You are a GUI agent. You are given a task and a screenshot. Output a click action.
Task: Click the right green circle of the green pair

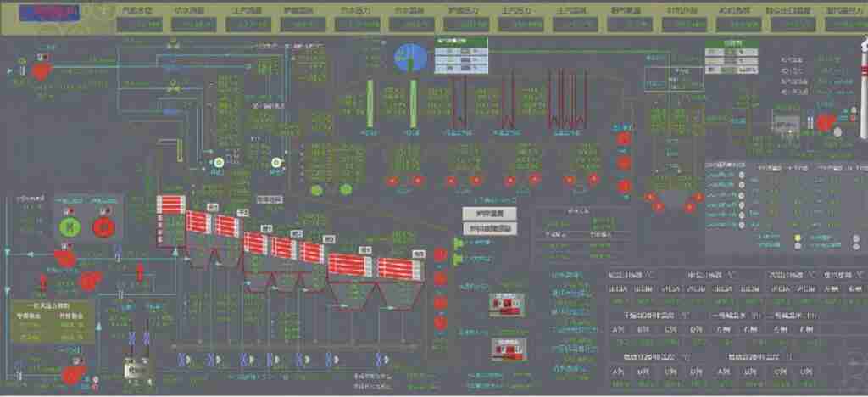(346, 190)
